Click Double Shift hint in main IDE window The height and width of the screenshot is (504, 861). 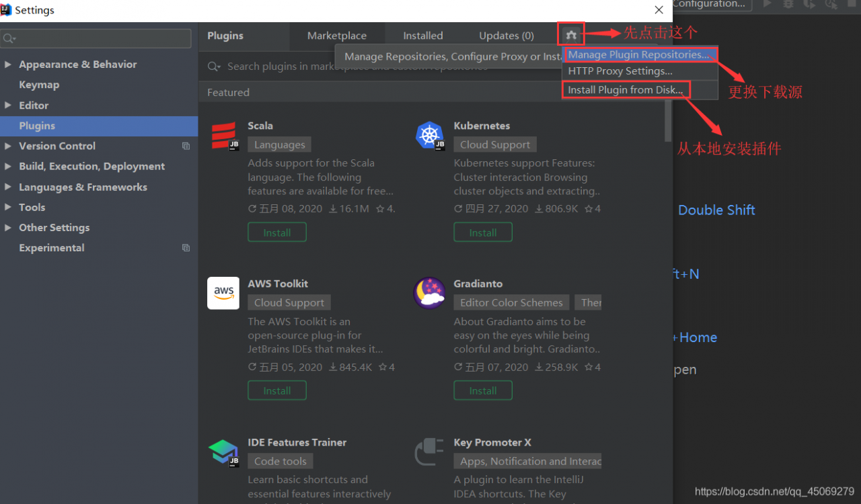click(x=716, y=210)
